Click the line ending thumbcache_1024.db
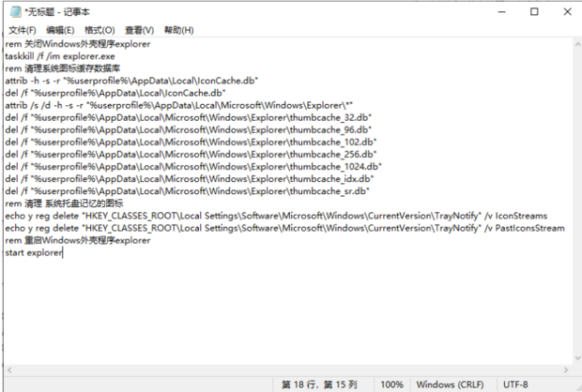 pos(193,167)
